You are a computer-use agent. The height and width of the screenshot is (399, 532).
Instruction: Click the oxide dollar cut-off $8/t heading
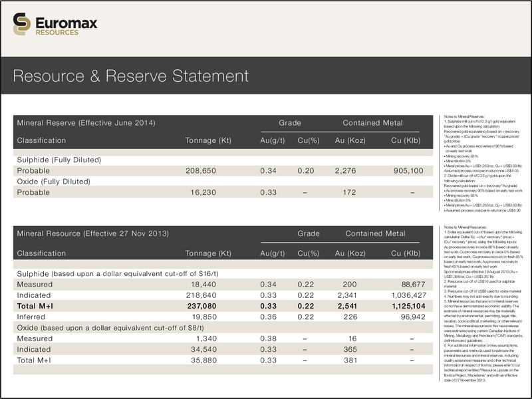110,328
